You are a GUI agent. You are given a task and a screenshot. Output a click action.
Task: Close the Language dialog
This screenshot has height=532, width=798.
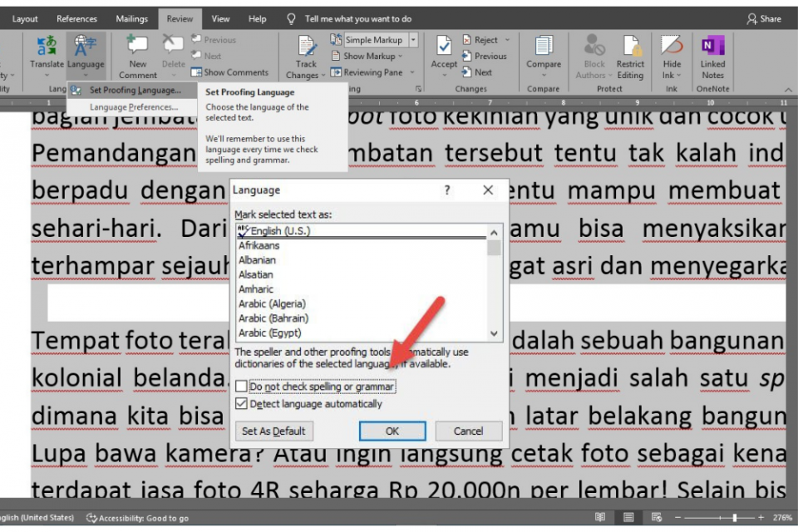pos(488,190)
